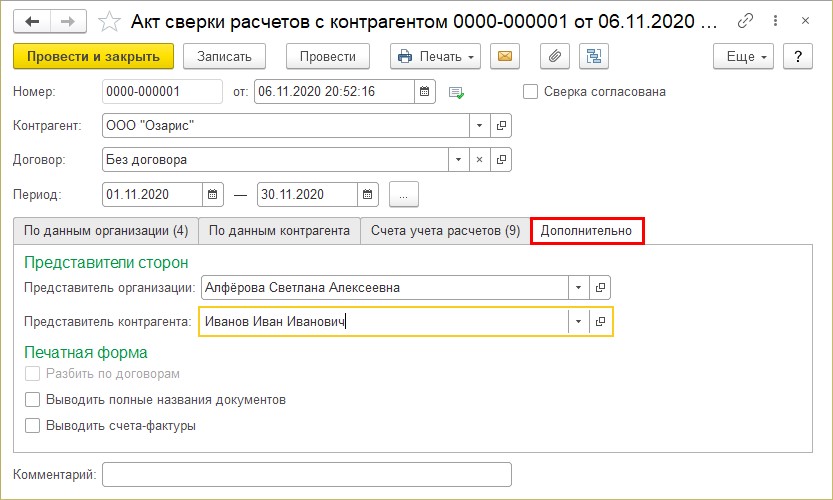Copy link to document via chain icon
The width and height of the screenshot is (833, 500).
click(x=745, y=21)
